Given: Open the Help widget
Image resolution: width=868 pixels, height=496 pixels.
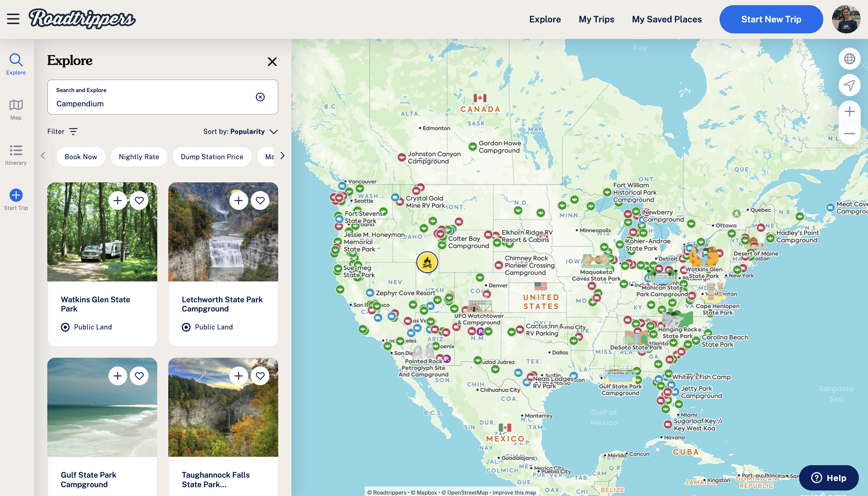Looking at the screenshot, I should click(829, 478).
